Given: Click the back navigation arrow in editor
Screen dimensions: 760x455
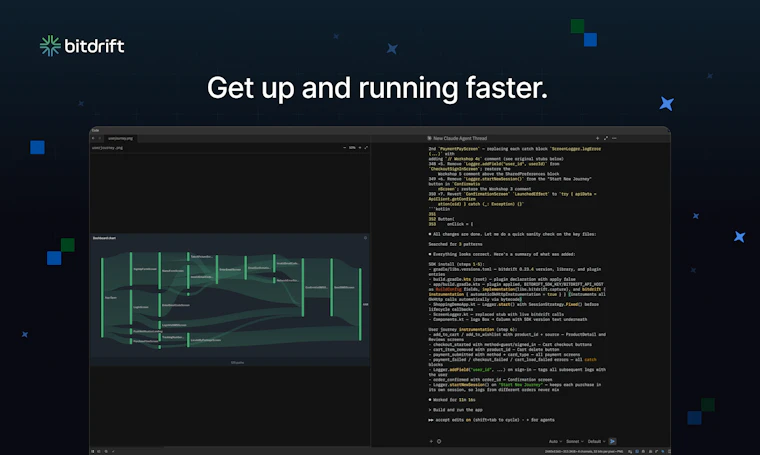Looking at the screenshot, I should click(93, 138).
